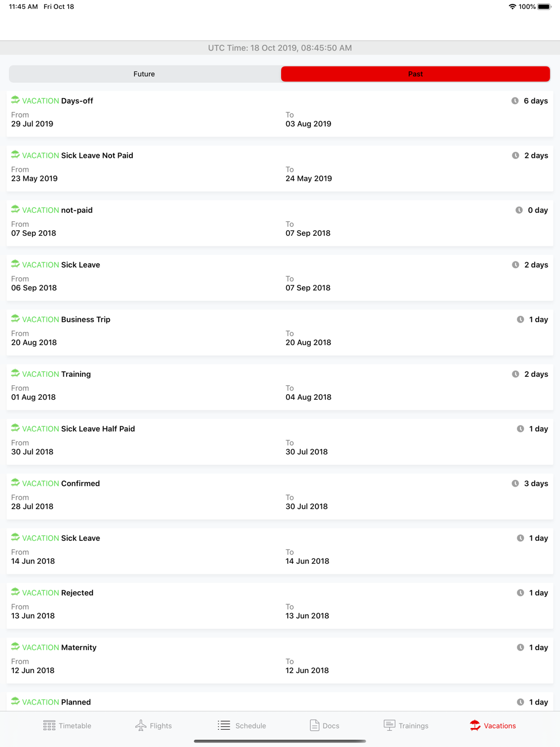The width and height of the screenshot is (560, 747).
Task: Tap the Flights airplane icon
Action: tap(141, 725)
